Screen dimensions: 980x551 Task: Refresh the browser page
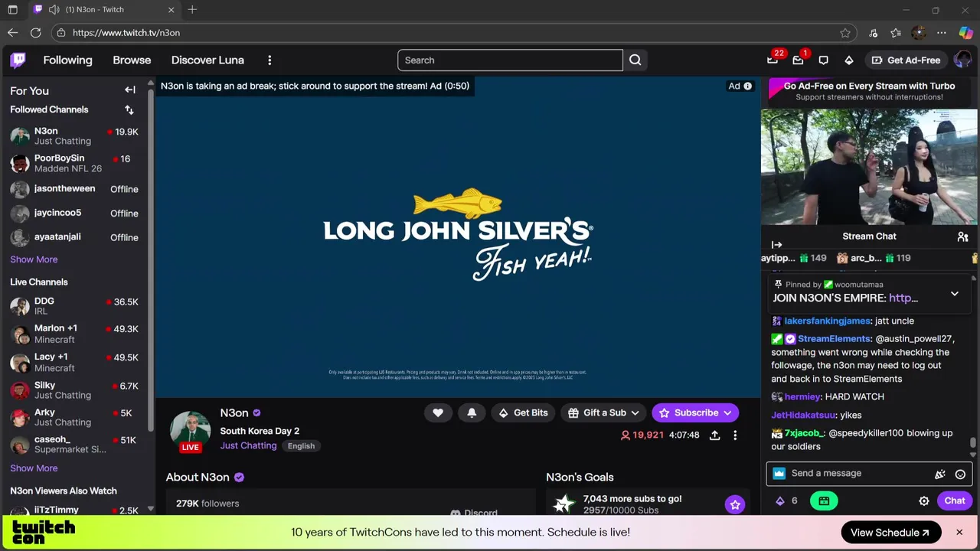tap(35, 33)
